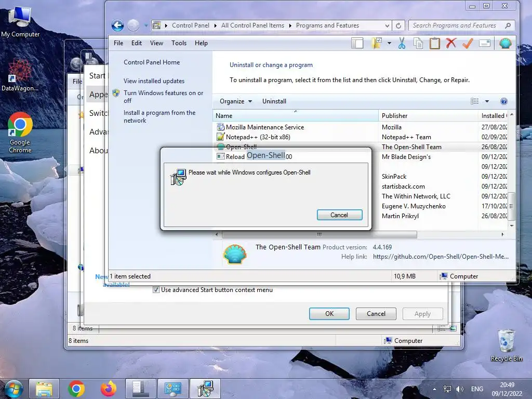Click Uninstall in the command bar
The image size is (532, 399).
(x=274, y=101)
